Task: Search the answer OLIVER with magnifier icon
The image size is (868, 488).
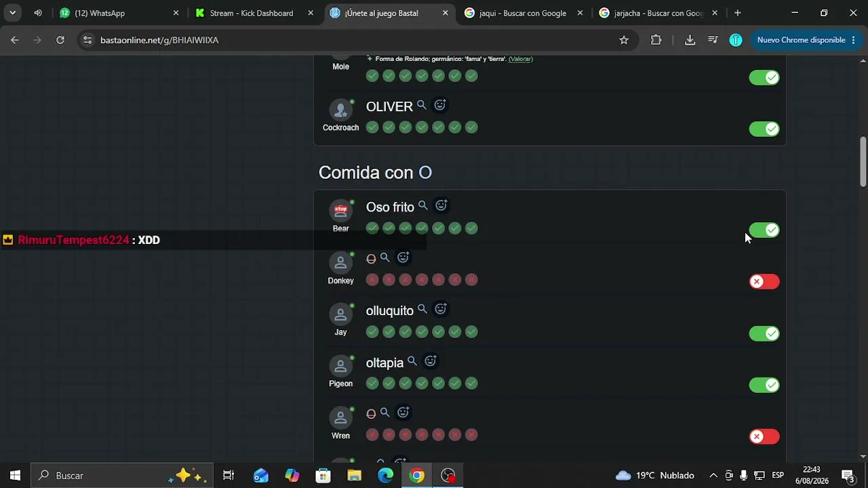Action: pyautogui.click(x=422, y=105)
